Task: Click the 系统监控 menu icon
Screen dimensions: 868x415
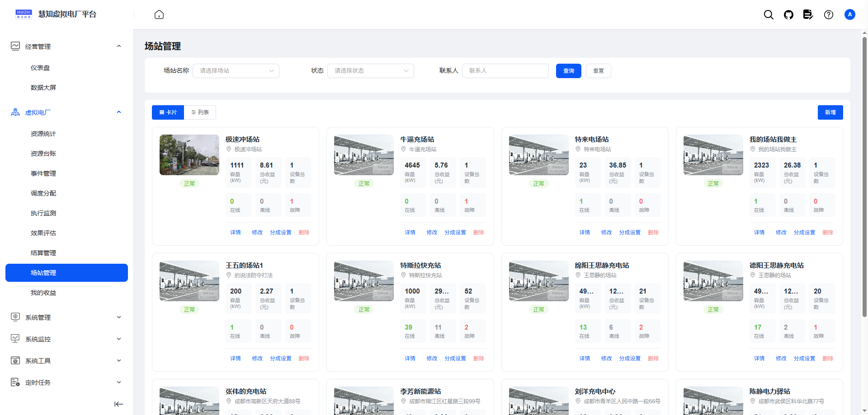Action: (x=15, y=339)
